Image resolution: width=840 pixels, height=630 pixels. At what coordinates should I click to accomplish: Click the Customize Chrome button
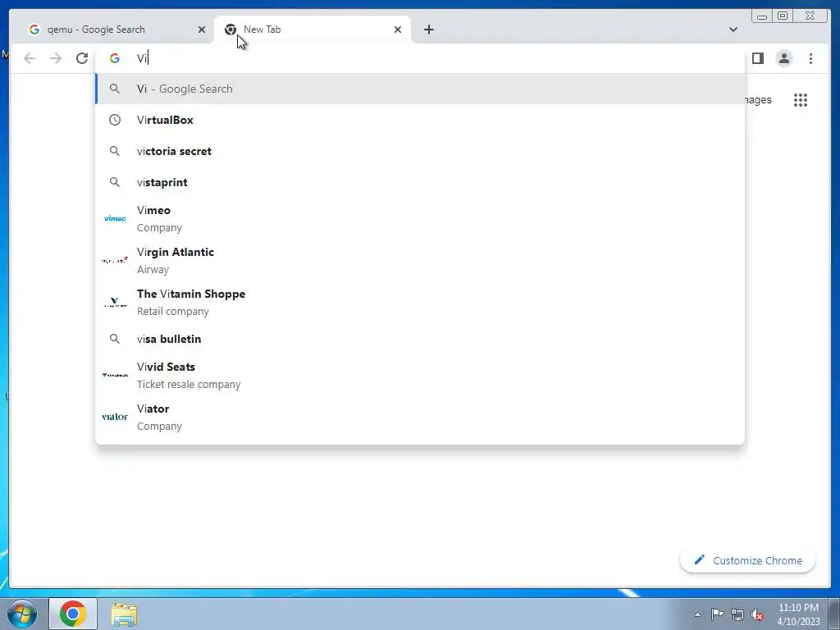(748, 560)
